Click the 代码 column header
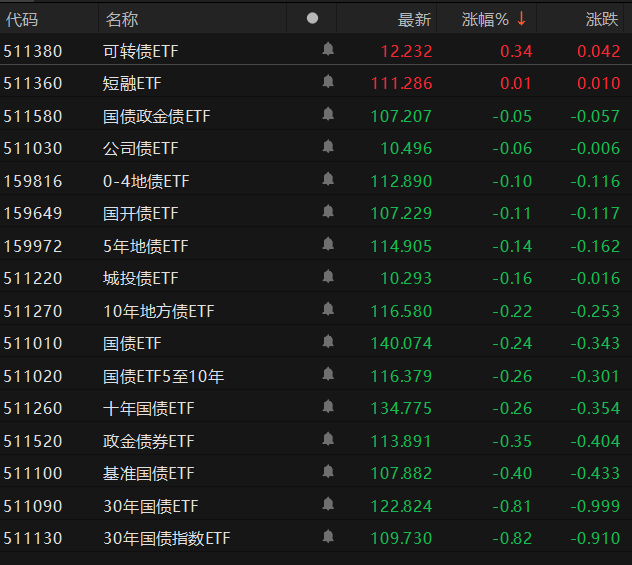Image resolution: width=632 pixels, height=565 pixels. click(x=22, y=19)
